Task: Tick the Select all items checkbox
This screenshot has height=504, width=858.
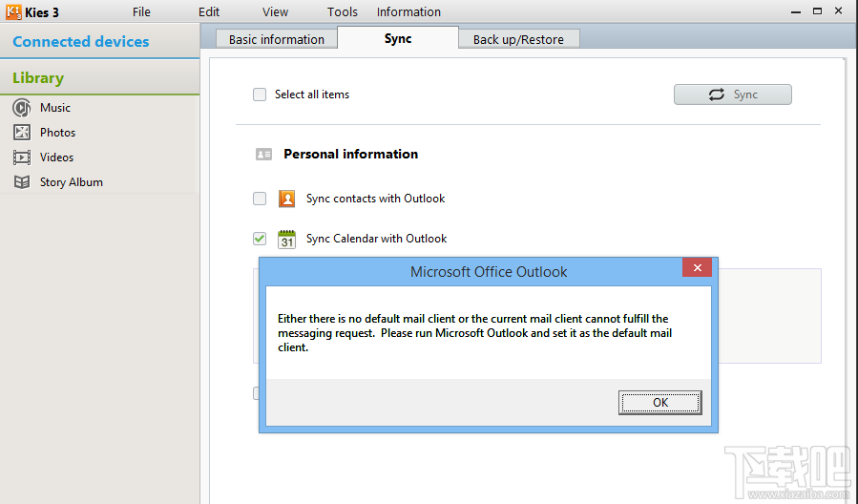Action: (x=260, y=94)
